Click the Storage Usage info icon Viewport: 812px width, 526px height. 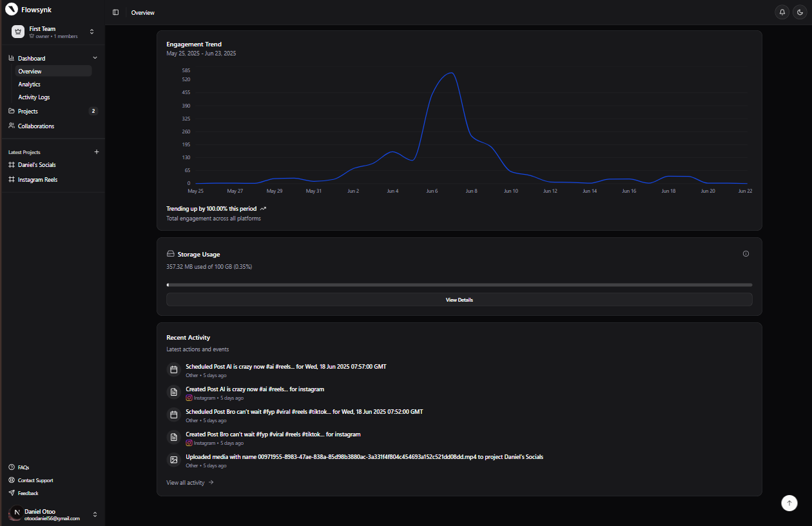click(746, 253)
